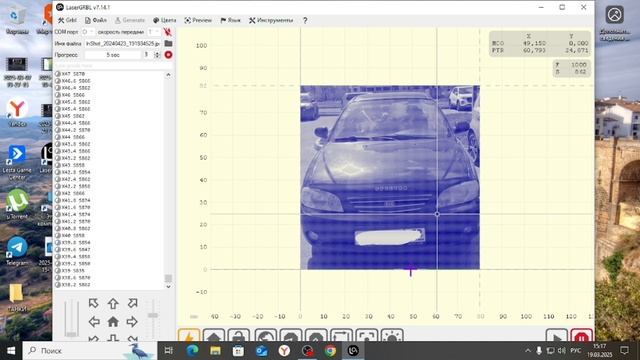Click the F and S override readout box
This screenshot has width=640, height=360.
coord(571,68)
